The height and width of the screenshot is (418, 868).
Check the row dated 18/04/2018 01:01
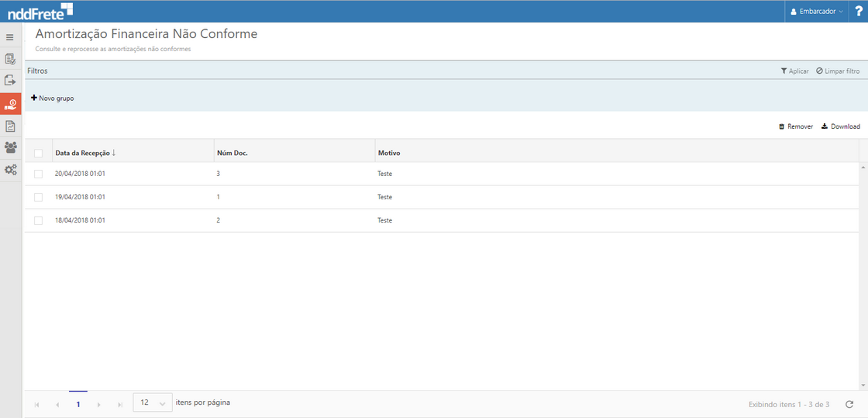(38, 220)
